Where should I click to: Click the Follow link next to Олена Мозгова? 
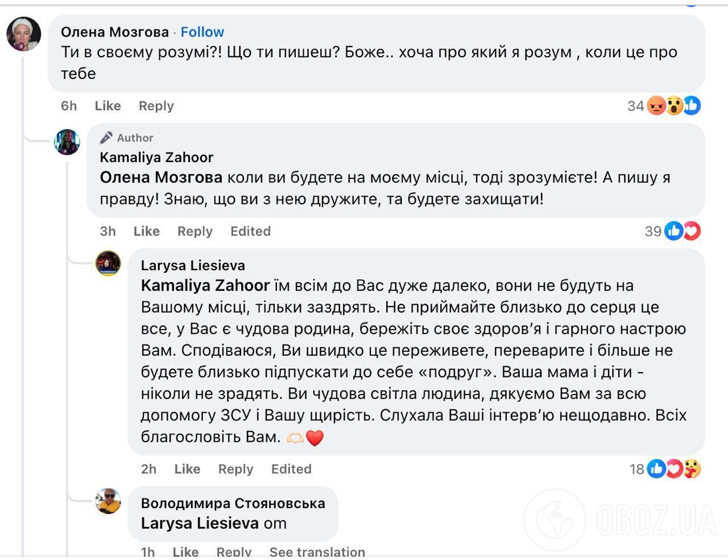tap(202, 32)
